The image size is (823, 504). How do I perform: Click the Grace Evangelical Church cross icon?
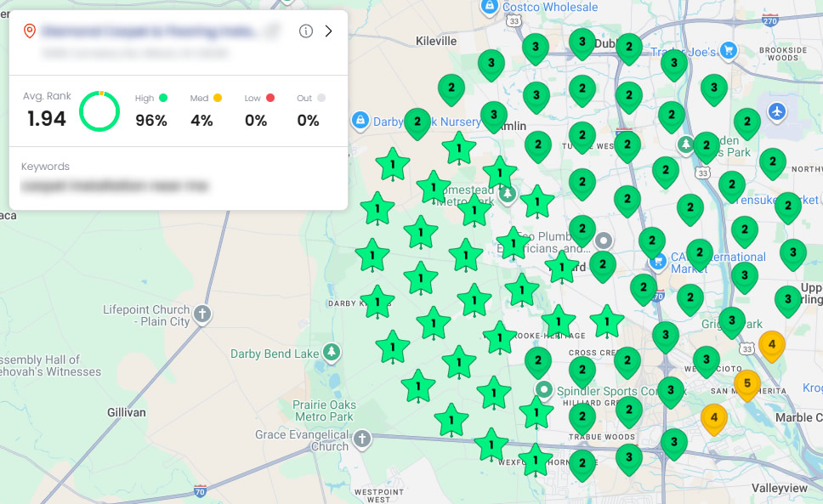coord(362,439)
